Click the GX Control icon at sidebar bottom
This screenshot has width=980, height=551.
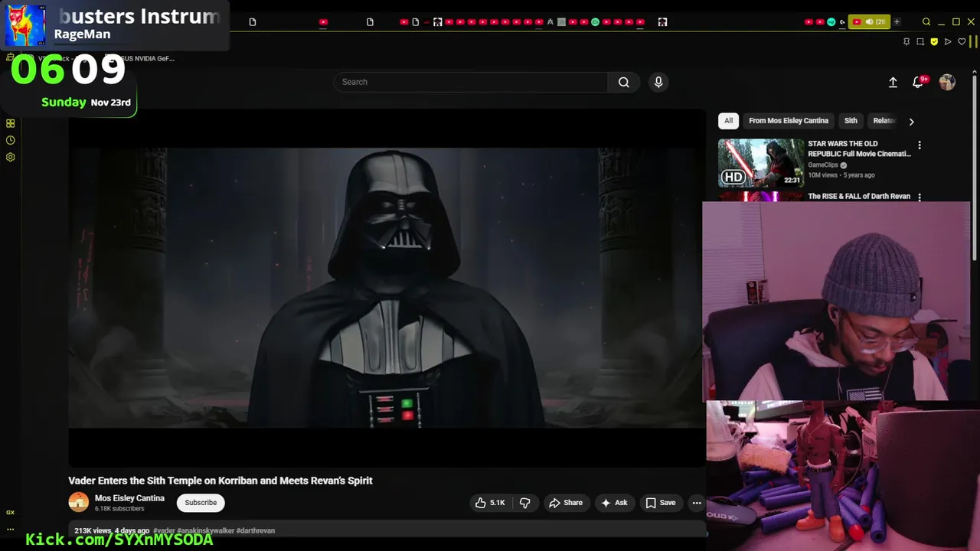(10, 512)
